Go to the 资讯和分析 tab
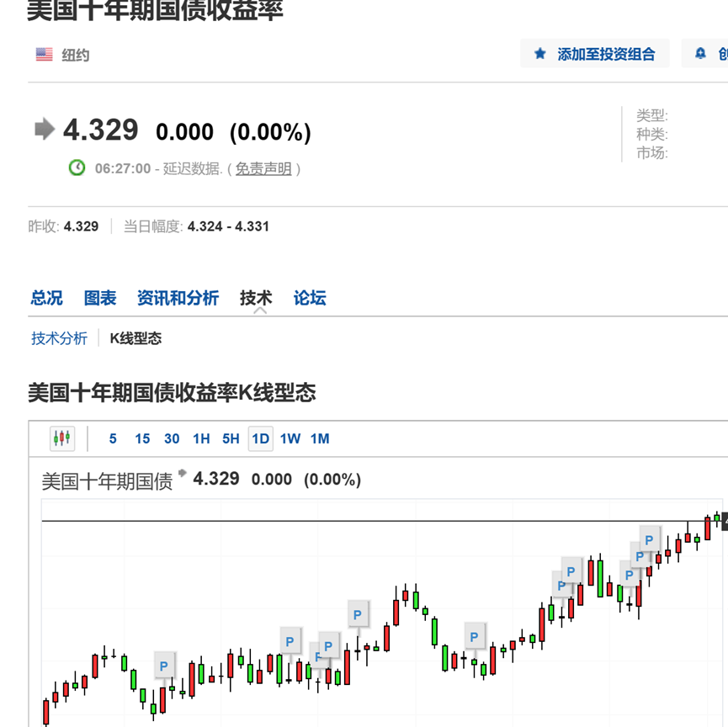The image size is (728, 727). click(178, 298)
